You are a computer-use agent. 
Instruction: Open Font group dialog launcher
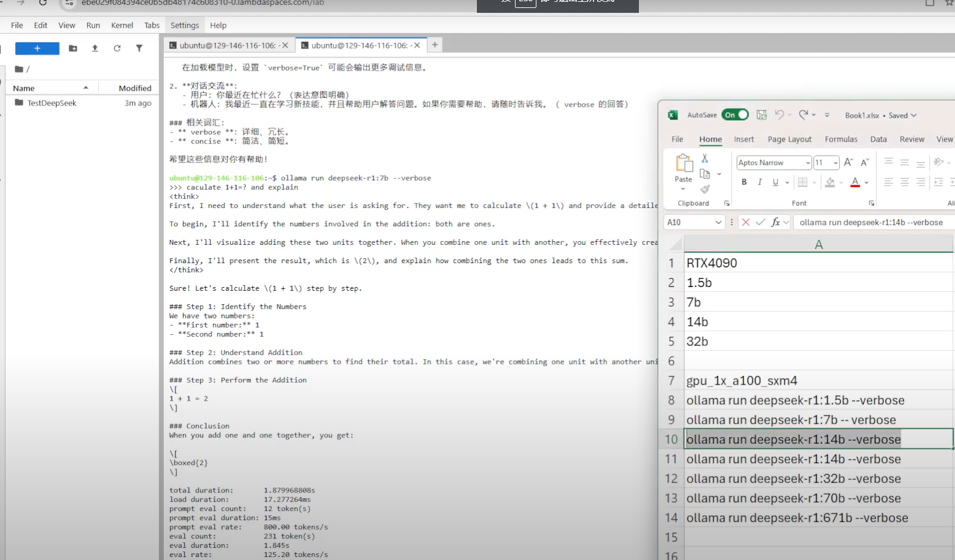coord(871,203)
